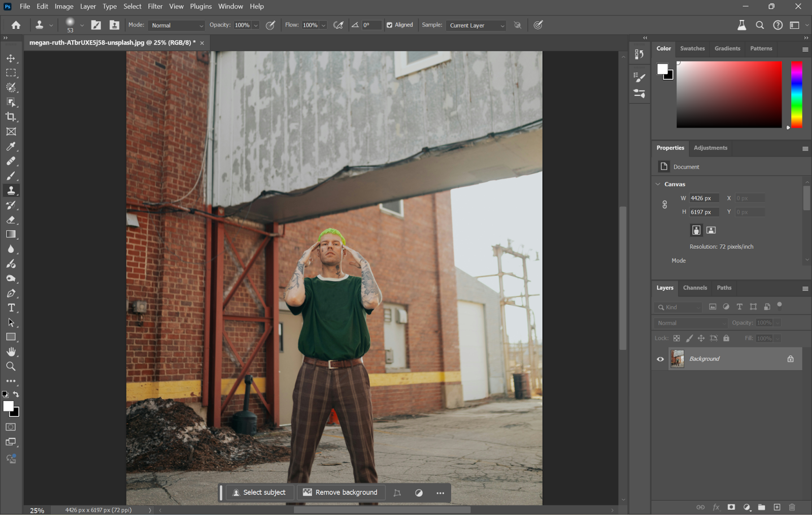Image resolution: width=812 pixels, height=515 pixels.
Task: Click the Remove background button
Action: (341, 493)
